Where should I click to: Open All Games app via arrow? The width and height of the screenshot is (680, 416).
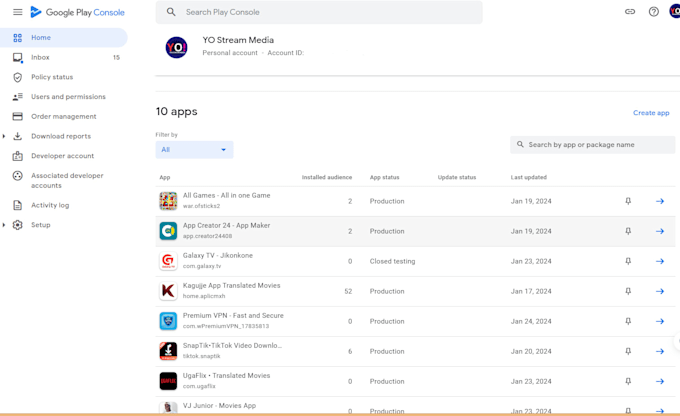pyautogui.click(x=660, y=201)
